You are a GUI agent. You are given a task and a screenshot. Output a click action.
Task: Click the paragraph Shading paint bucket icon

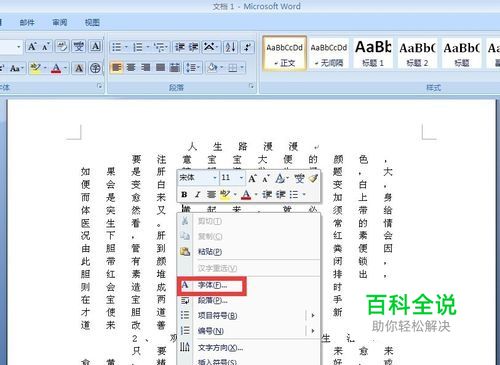[x=212, y=68]
